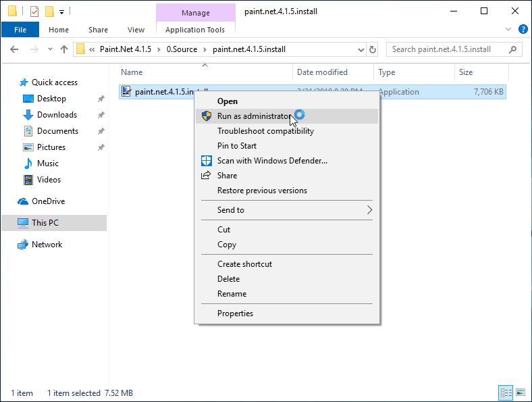
Task: Open the Customize Quick Access Toolbar dropdown
Action: [61, 11]
